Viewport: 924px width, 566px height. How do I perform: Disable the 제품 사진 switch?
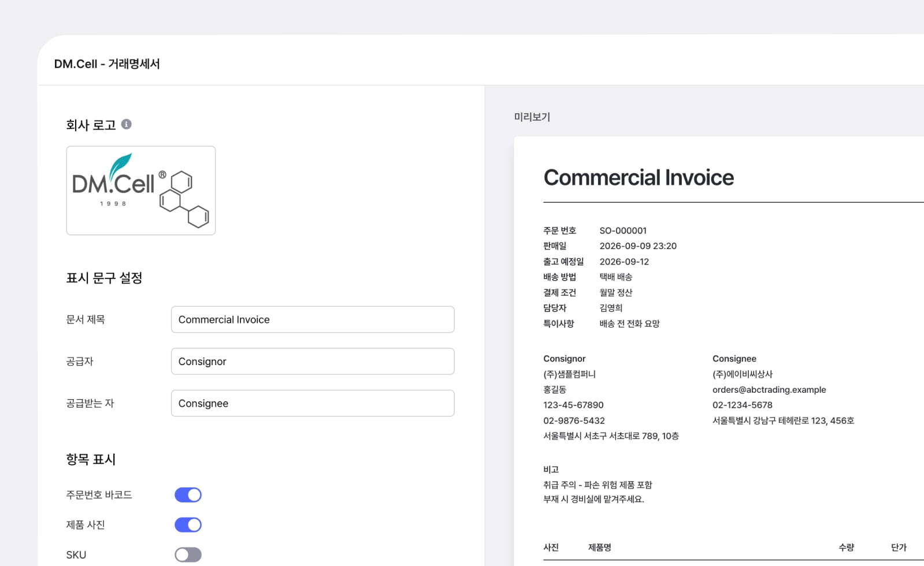[x=188, y=525]
